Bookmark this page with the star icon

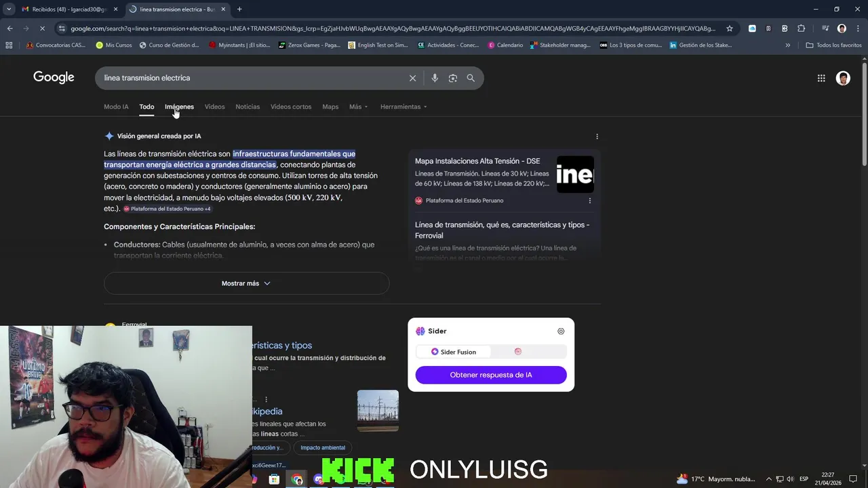(730, 28)
